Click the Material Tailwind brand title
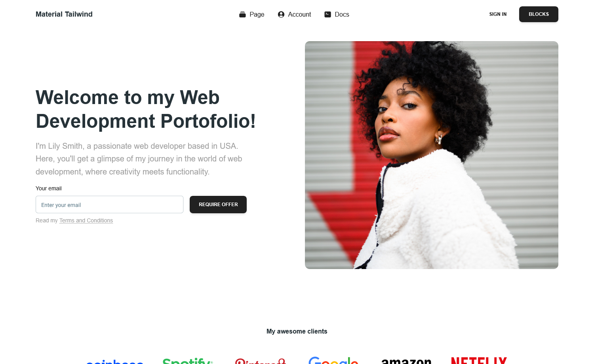 tap(64, 14)
